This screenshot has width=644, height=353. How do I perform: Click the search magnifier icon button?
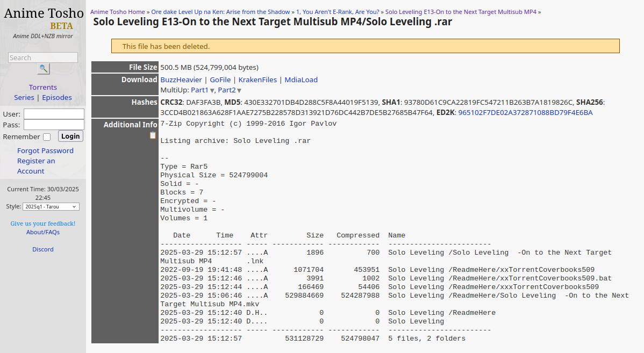[x=44, y=69]
